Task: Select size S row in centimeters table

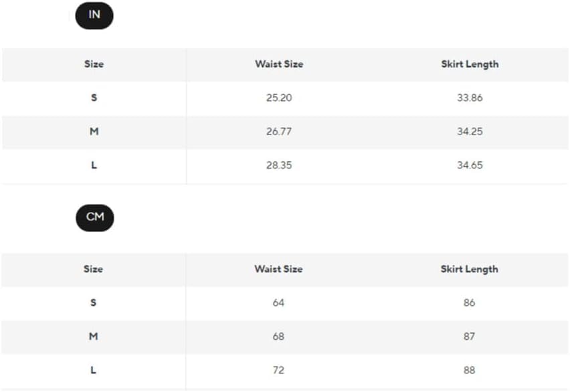Action: point(93,302)
